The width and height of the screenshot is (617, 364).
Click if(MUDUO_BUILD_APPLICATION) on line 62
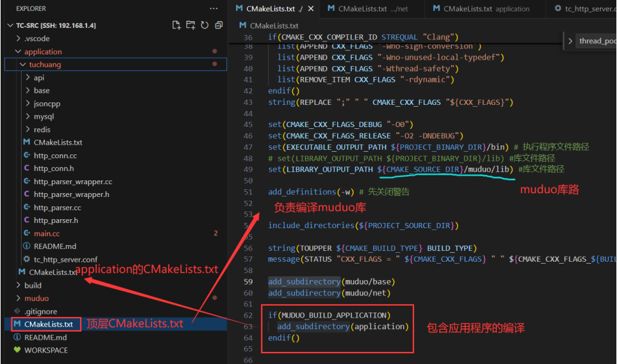(x=329, y=315)
